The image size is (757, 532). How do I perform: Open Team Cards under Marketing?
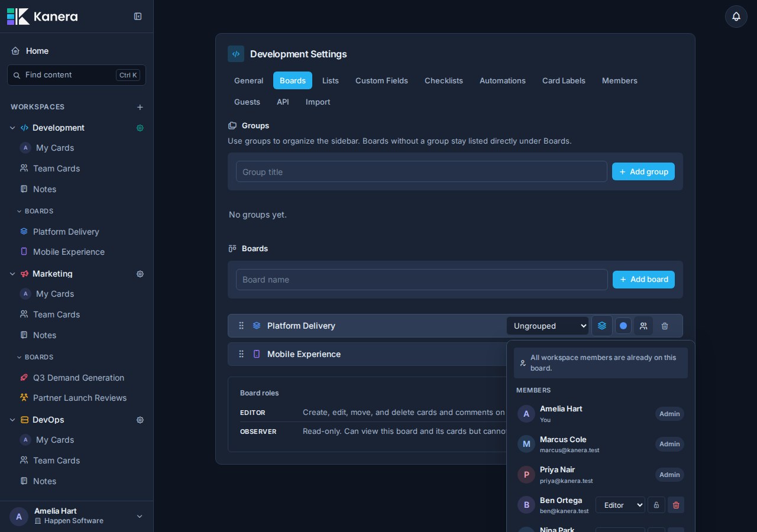(x=56, y=314)
